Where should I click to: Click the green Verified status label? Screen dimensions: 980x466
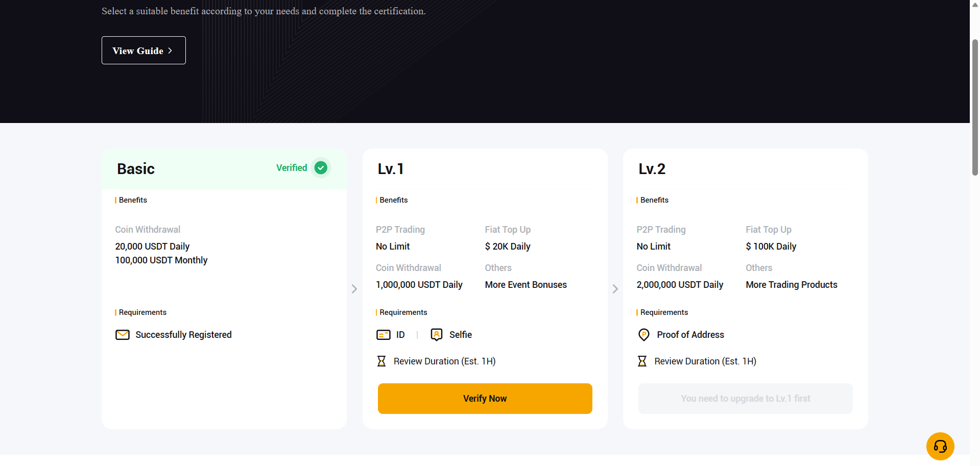[292, 168]
